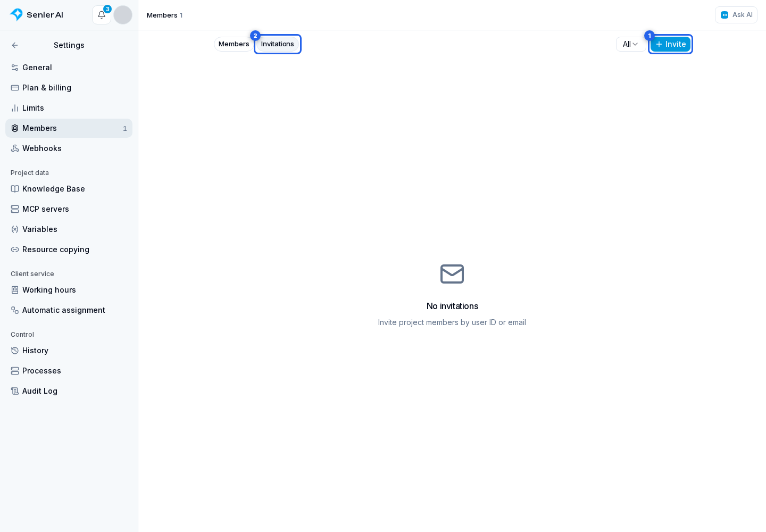
Task: Click the Client service section label
Action: [x=32, y=274]
